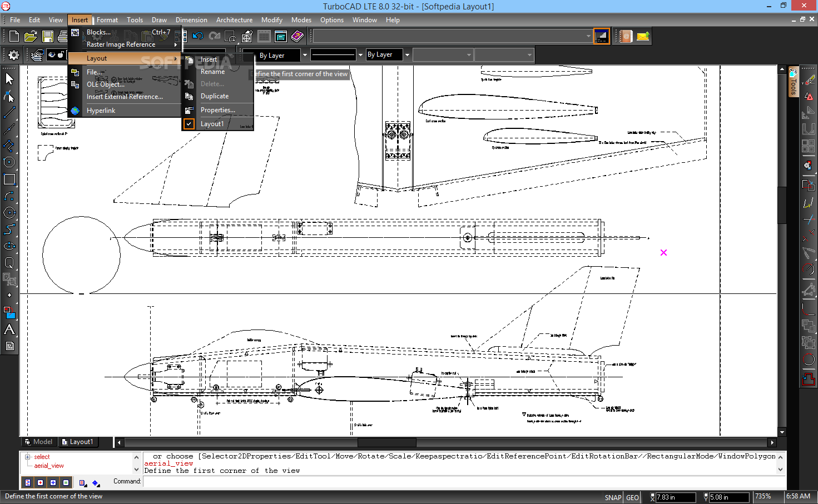Image resolution: width=818 pixels, height=504 pixels.
Task: Toggle third command-line button with blue crosshair
Action: (53, 482)
